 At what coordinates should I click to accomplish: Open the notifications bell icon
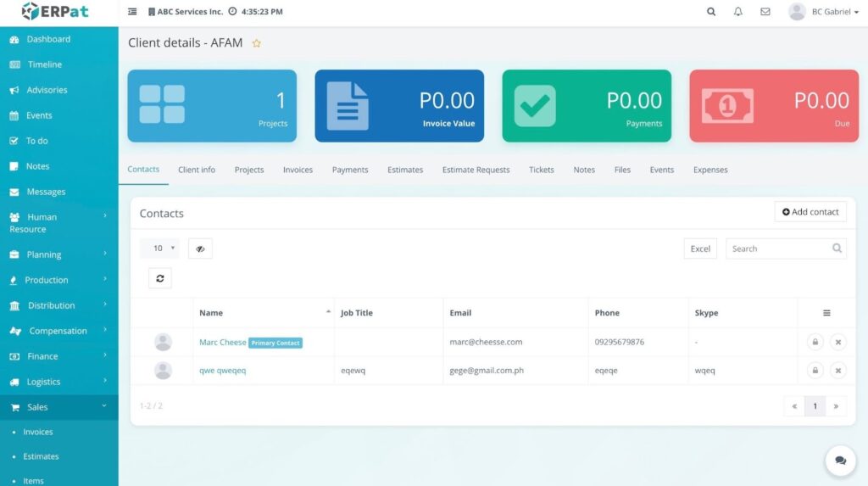point(737,12)
